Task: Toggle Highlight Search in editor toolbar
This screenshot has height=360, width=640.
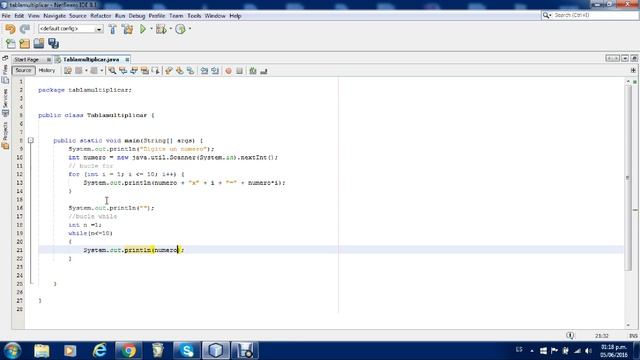Action: pos(145,71)
